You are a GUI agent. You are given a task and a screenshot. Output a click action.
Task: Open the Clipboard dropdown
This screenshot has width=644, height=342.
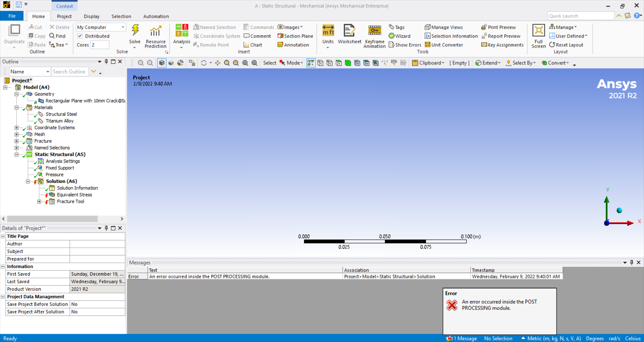click(x=428, y=63)
